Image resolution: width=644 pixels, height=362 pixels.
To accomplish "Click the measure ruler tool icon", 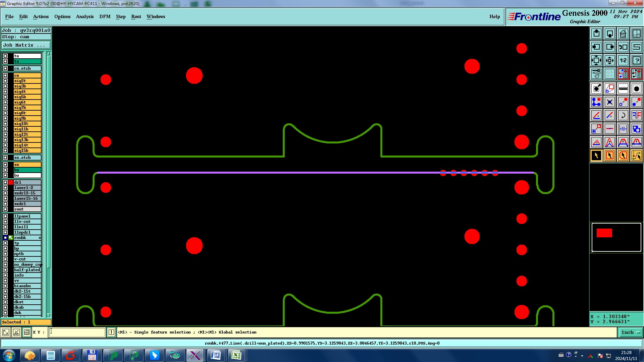I will (x=623, y=88).
